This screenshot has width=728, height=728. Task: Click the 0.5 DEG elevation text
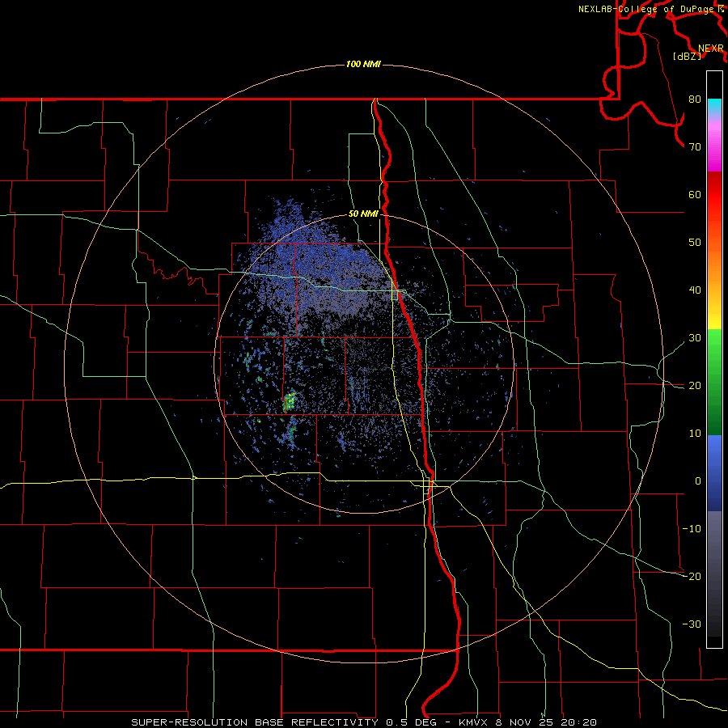[412, 722]
